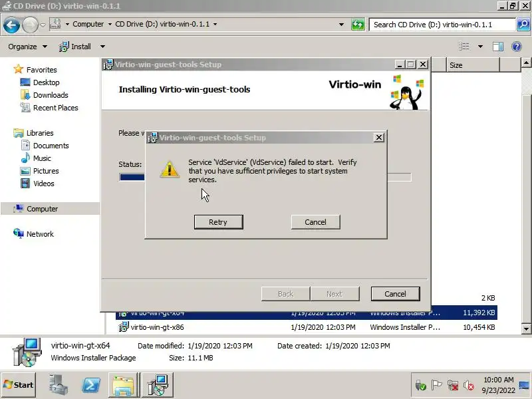Change view using views icon
Viewport: 532px width, 399px height.
coord(464,47)
